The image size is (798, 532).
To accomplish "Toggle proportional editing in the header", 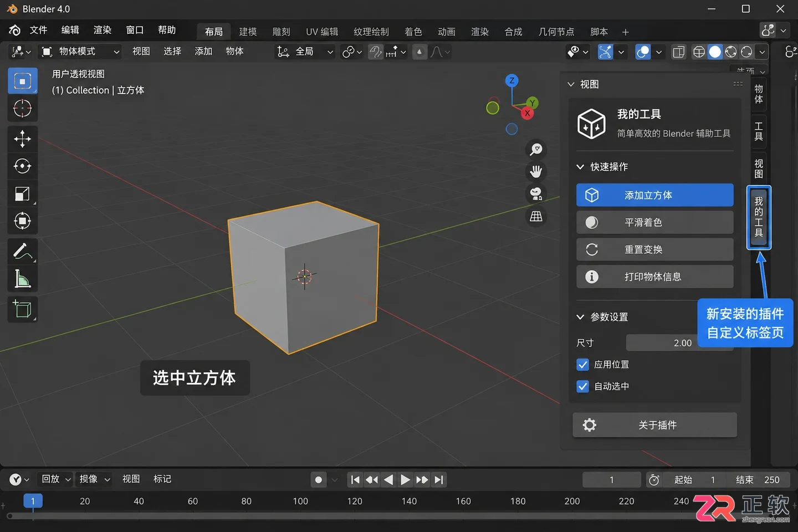I will pyautogui.click(x=420, y=52).
